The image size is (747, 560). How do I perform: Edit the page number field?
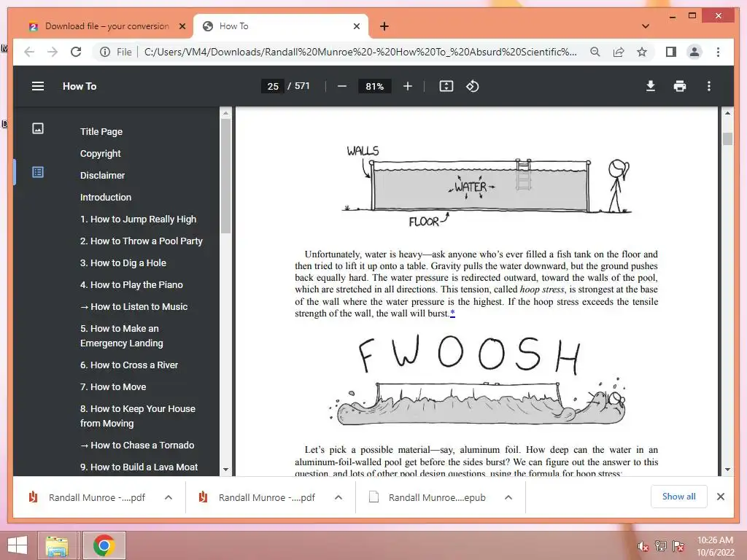pyautogui.click(x=273, y=86)
